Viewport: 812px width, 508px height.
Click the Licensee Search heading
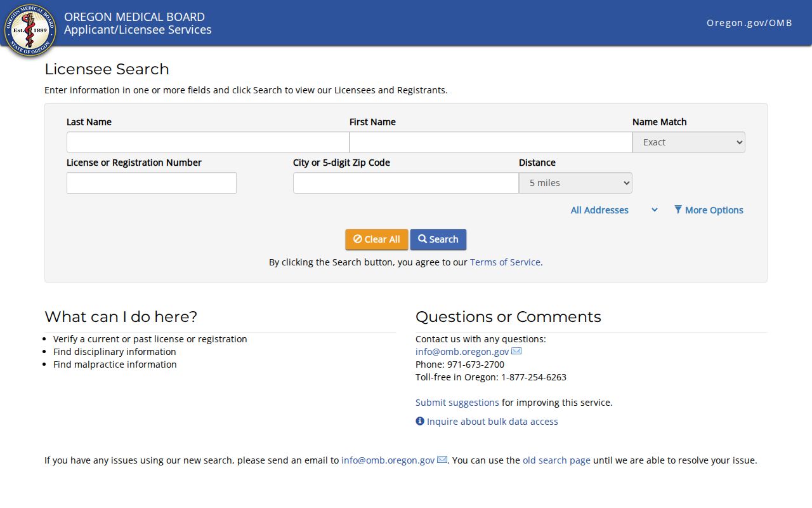[x=107, y=69]
